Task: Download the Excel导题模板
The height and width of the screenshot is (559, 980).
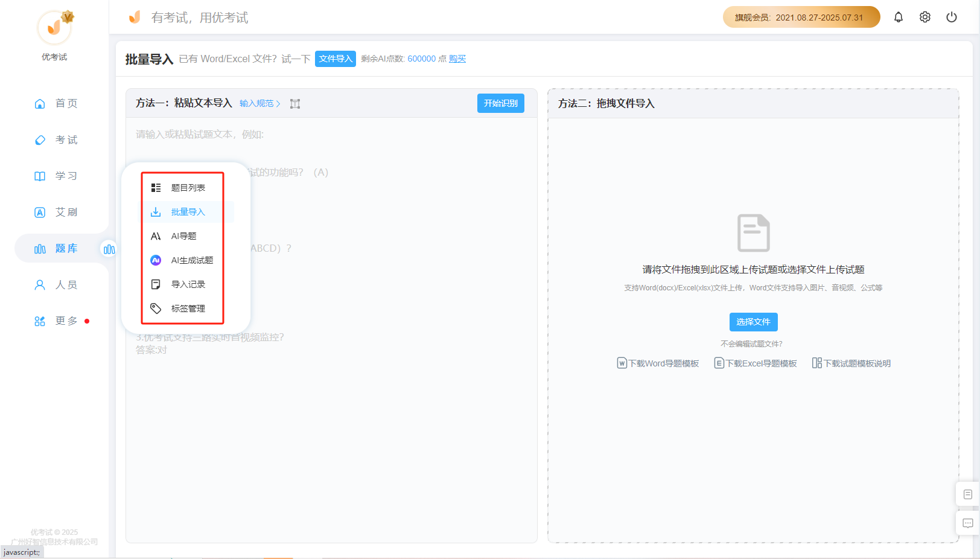Action: coord(756,363)
